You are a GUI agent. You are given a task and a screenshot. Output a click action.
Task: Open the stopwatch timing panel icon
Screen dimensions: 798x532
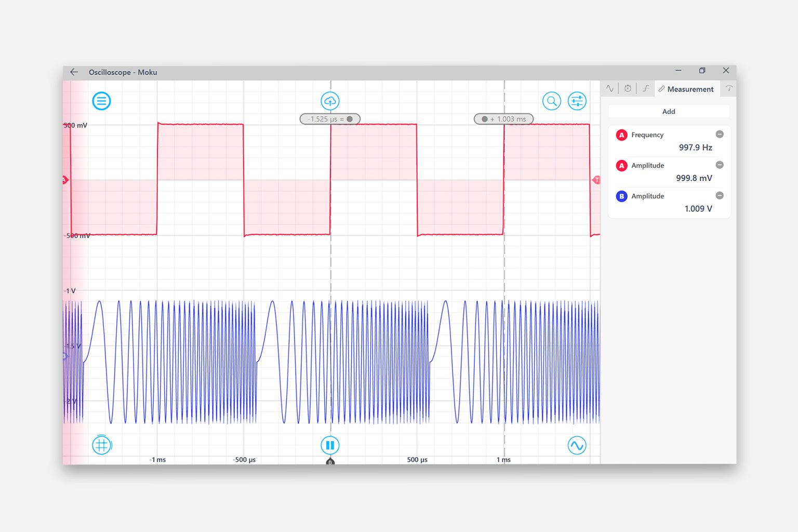click(627, 88)
